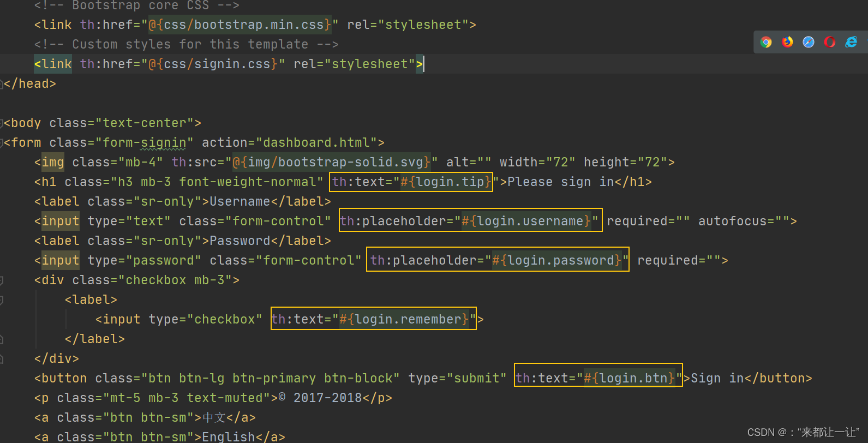
Task: Click the underlined form-signin class value
Action: click(x=145, y=143)
